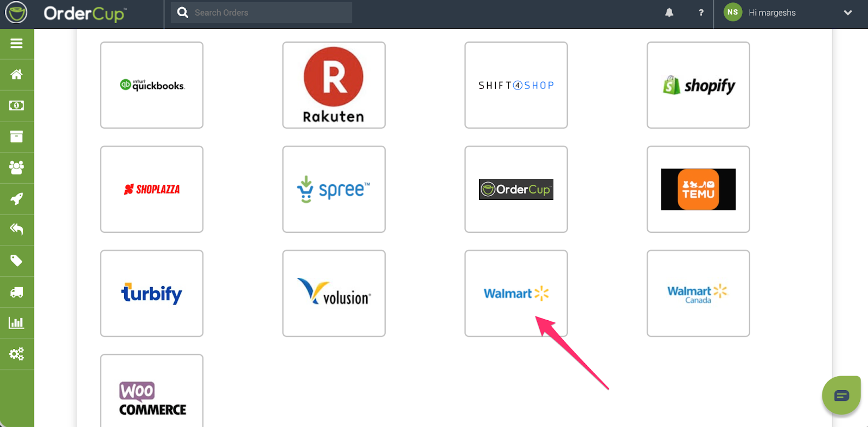Screen dimensions: 868x427
Task: Click the rocket sidebar icon
Action: [16, 198]
